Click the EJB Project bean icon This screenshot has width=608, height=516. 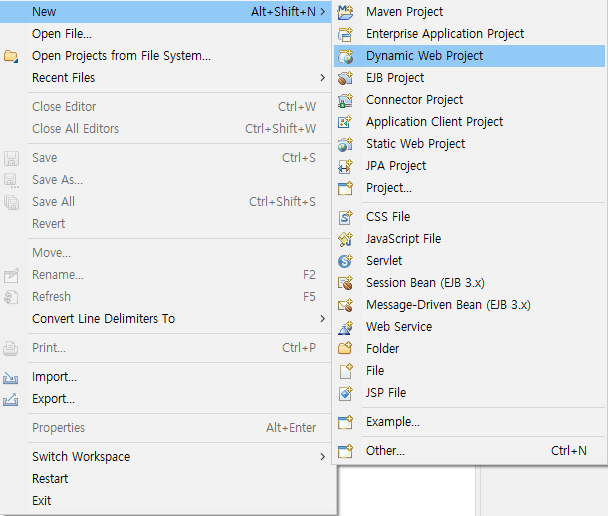point(345,78)
